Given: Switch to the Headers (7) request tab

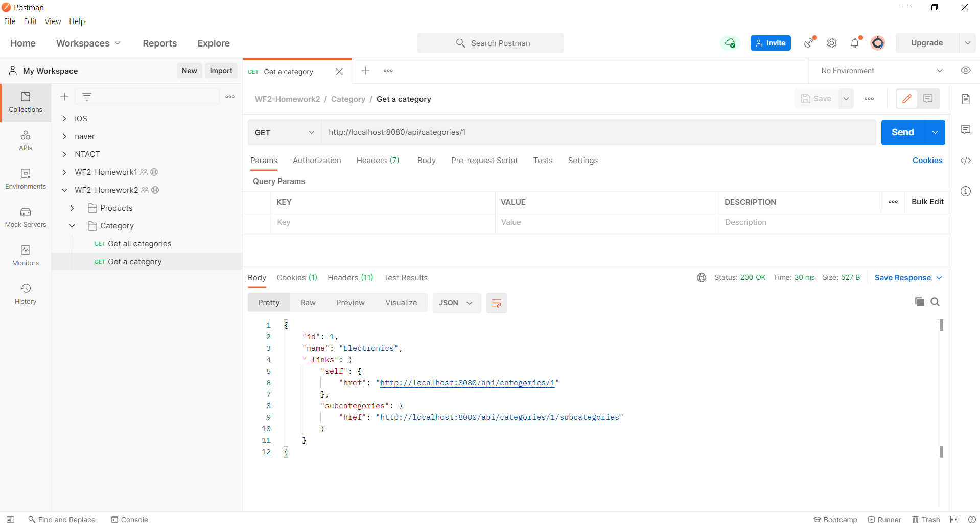Looking at the screenshot, I should pyautogui.click(x=378, y=161).
